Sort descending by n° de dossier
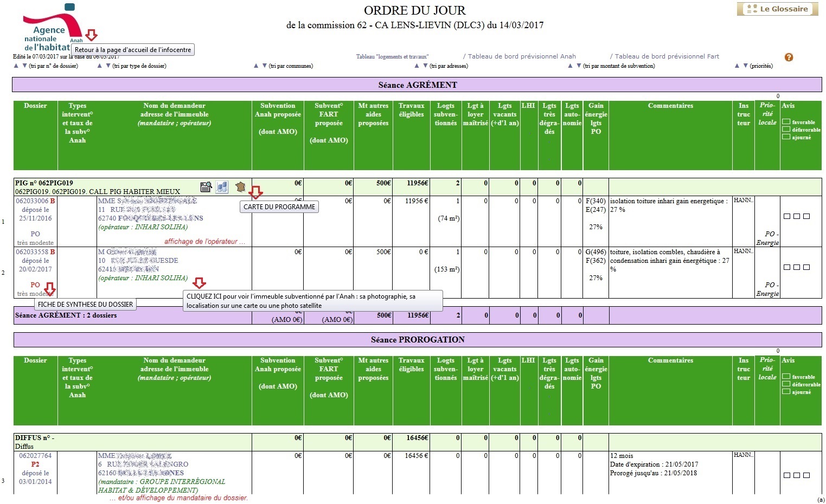 (24, 66)
